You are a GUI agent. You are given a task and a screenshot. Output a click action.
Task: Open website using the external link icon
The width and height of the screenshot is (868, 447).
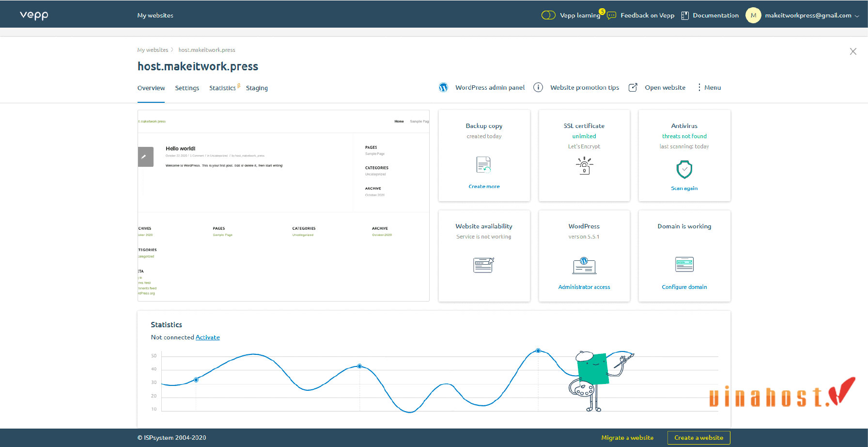point(633,87)
